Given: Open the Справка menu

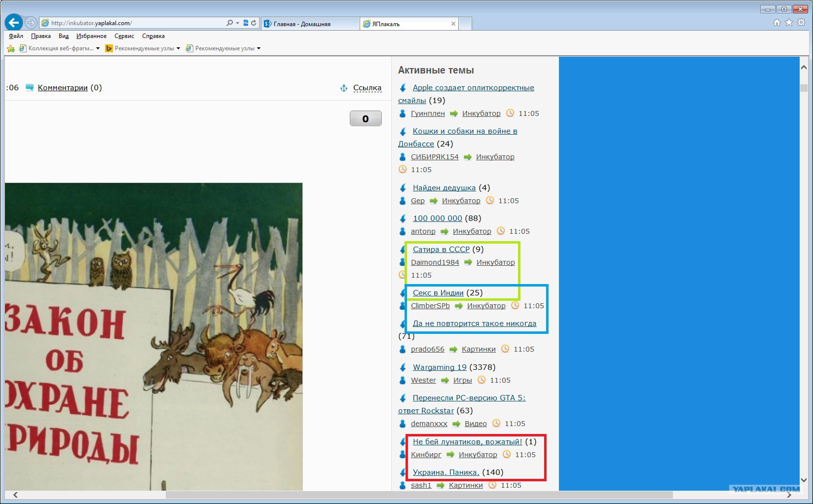Looking at the screenshot, I should (153, 36).
